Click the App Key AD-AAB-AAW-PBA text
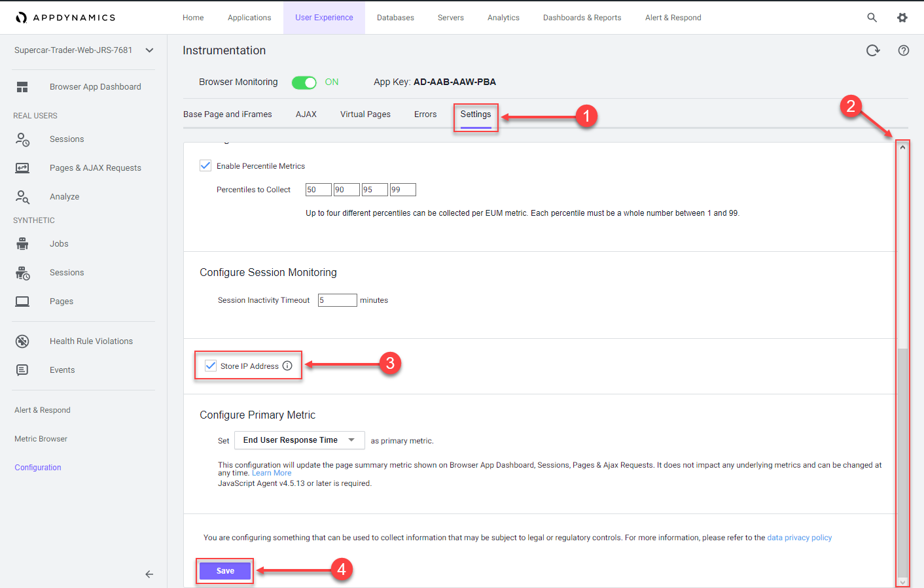Screen dimensions: 924x588 [455, 82]
